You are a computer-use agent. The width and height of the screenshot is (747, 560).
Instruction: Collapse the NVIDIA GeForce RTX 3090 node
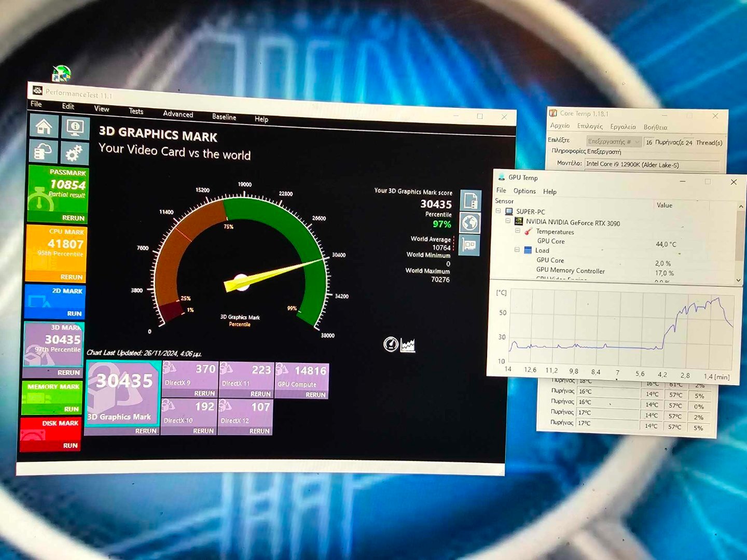(x=508, y=220)
